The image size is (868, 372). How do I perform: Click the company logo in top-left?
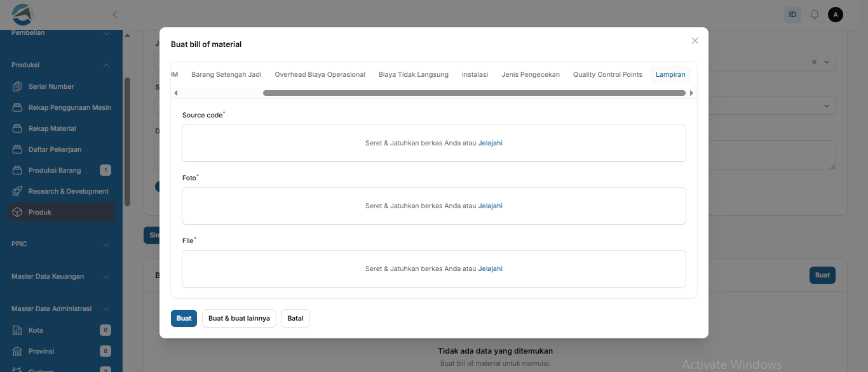22,14
